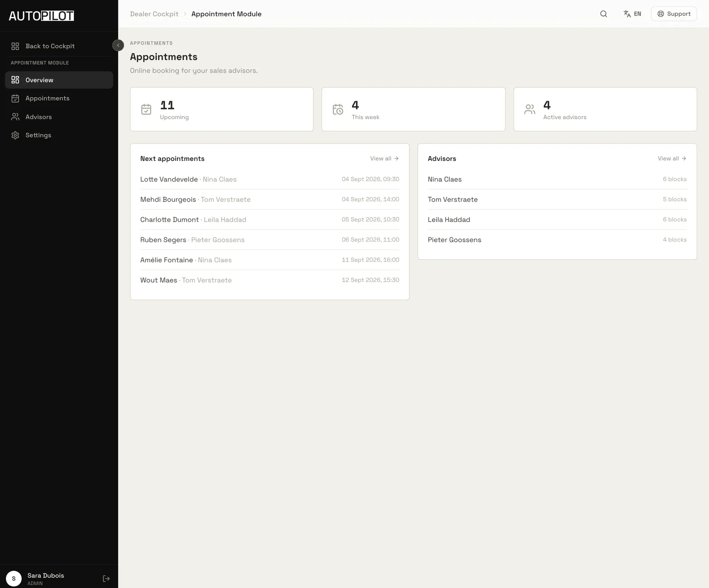
Task: Click the translate language icon
Action: 627,14
